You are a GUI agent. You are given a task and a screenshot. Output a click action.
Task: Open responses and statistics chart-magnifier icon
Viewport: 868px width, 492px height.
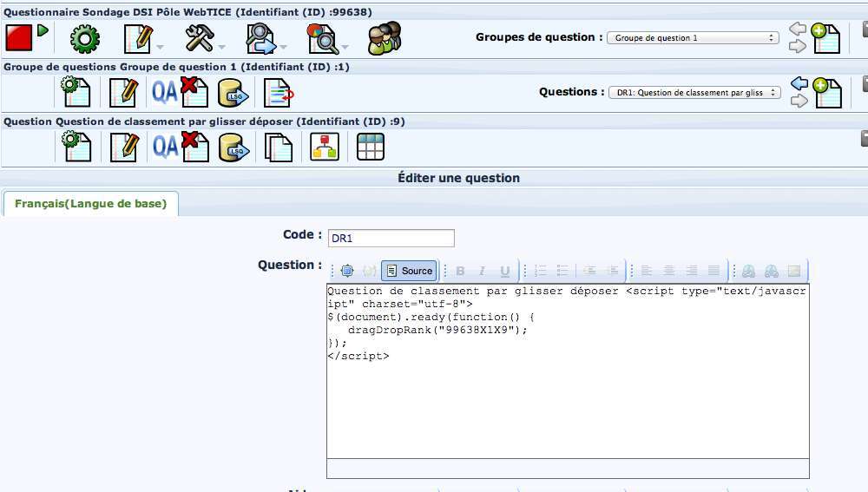(322, 39)
